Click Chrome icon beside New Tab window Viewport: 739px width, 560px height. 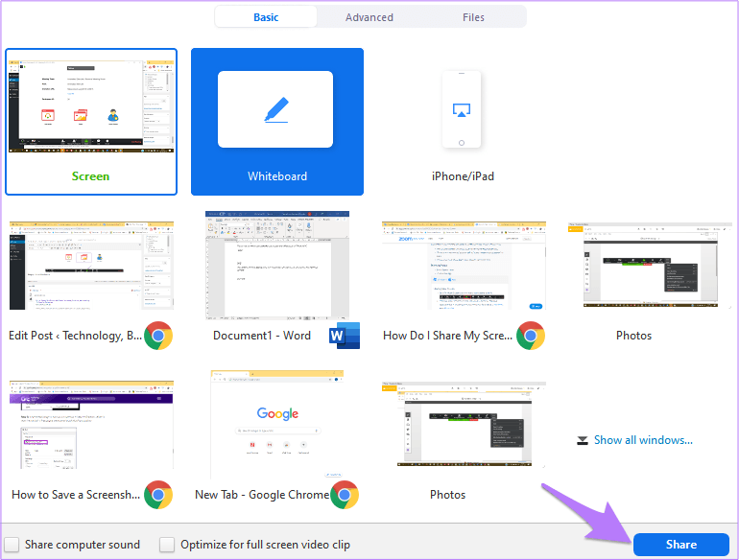coord(345,495)
